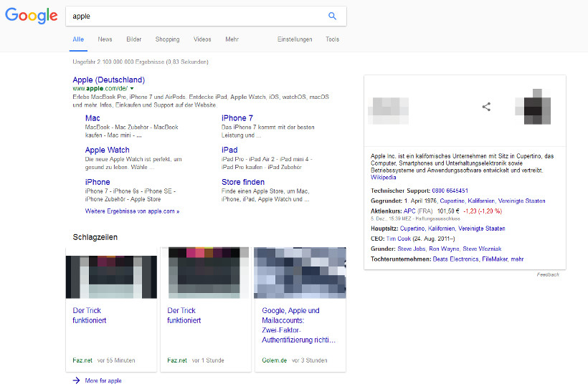The width and height of the screenshot is (588, 389).
Task: Open the Apple (Deutschland) result link
Action: [108, 80]
